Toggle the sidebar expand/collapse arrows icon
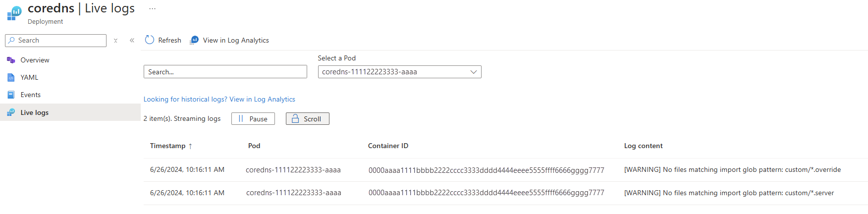868x214 pixels. (115, 41)
